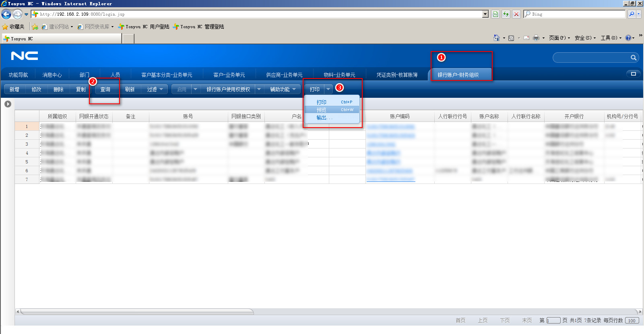Click the red stop loading icon
This screenshot has width=644, height=334.
[x=516, y=14]
